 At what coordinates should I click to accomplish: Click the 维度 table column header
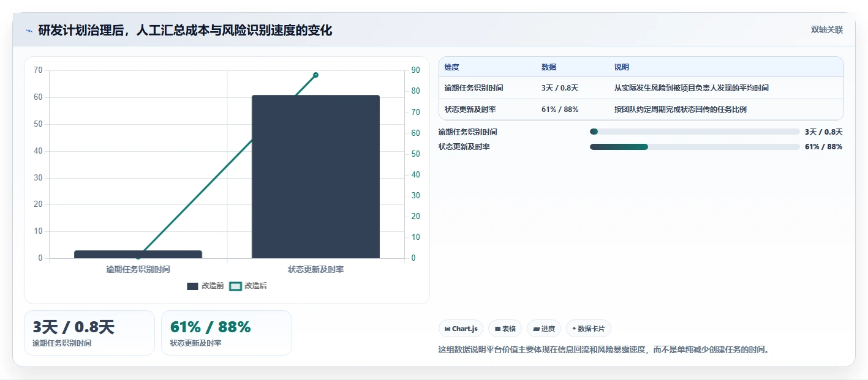pos(452,67)
